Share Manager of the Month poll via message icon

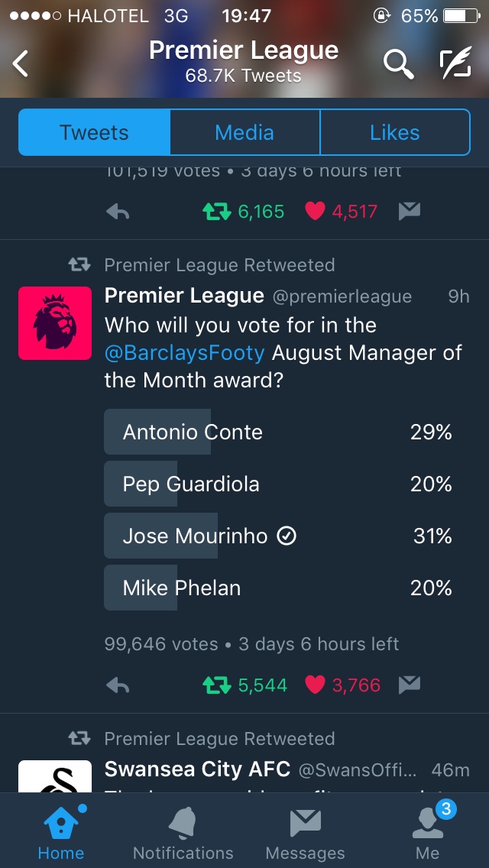coord(410,685)
